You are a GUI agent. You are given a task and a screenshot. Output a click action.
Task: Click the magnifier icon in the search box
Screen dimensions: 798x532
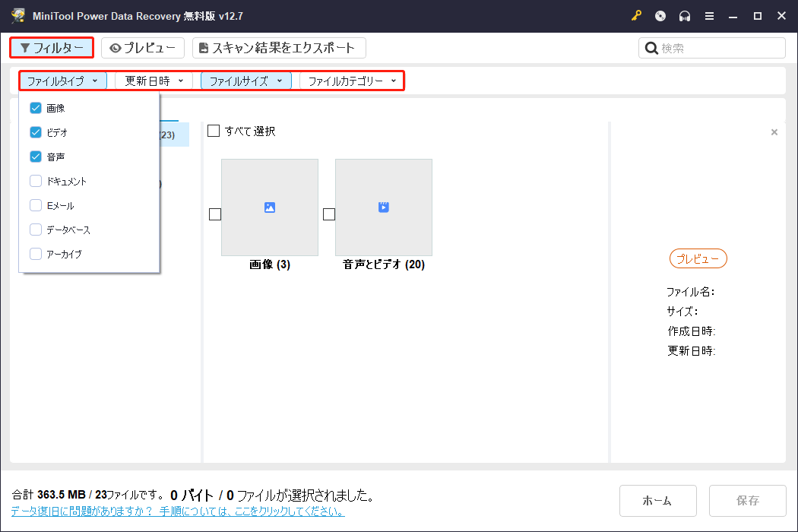click(651, 47)
